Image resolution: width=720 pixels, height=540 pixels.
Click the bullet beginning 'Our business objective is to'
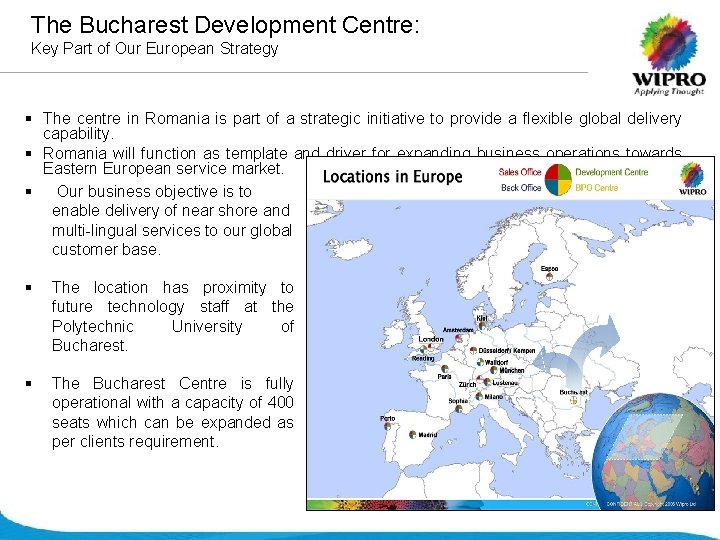[x=172, y=220]
